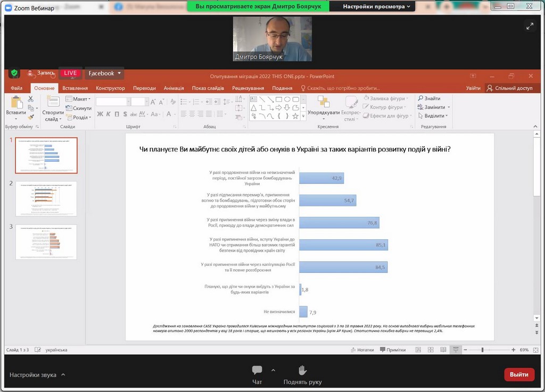This screenshot has width=545, height=392.
Task: Switch to slide sorter view
Action: 431,350
